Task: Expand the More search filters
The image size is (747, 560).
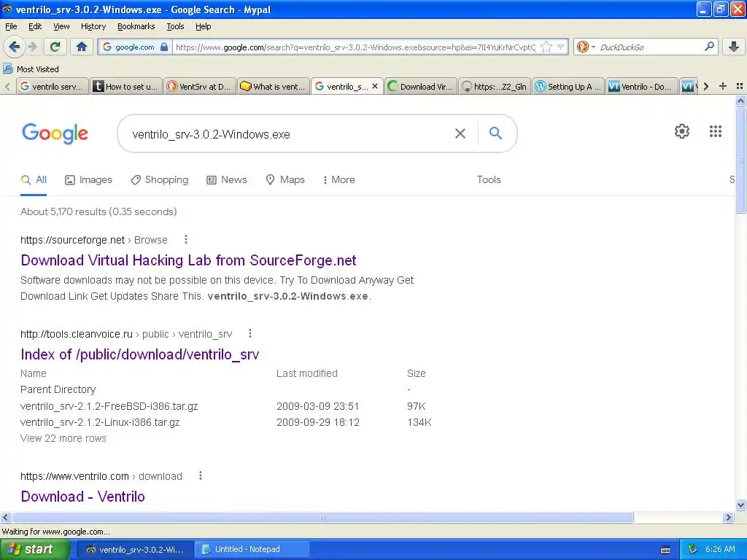Action: coord(338,180)
